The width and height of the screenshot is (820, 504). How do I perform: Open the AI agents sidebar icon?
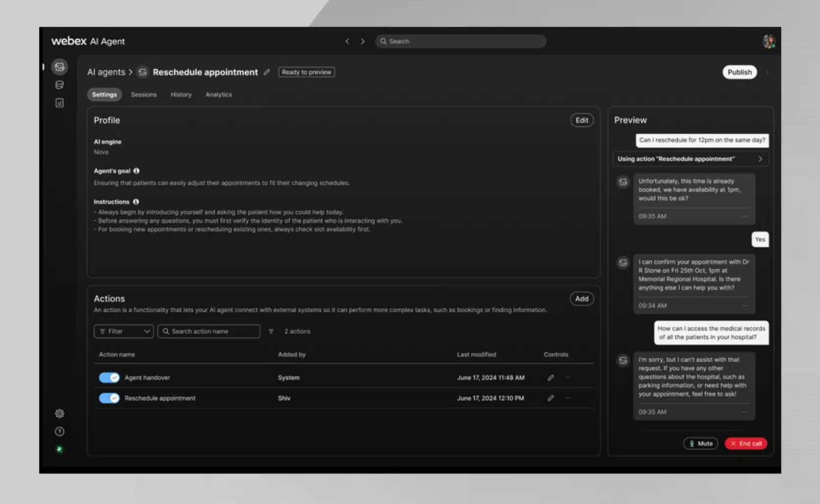(59, 67)
